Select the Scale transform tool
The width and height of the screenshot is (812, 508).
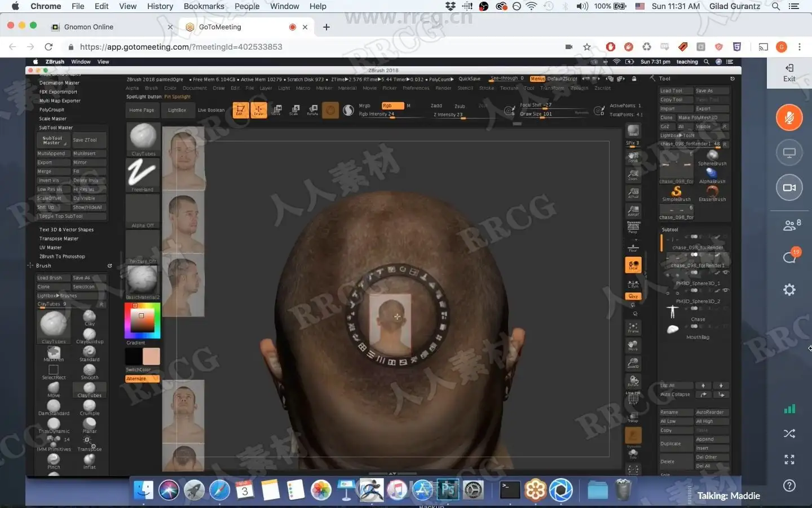point(294,110)
